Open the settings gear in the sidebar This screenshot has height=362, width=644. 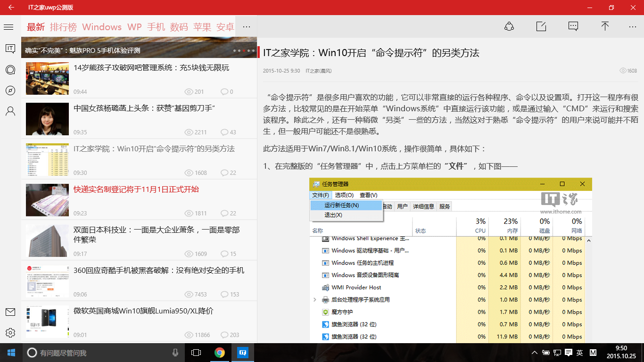coord(10,333)
